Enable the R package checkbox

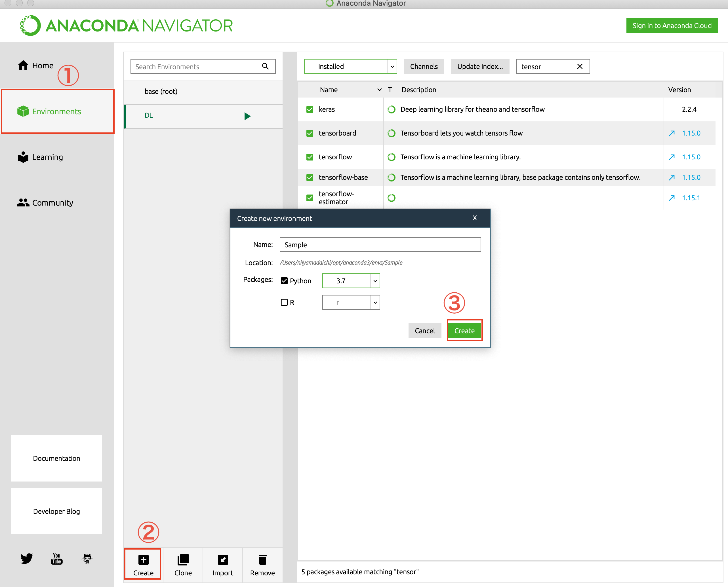click(284, 302)
